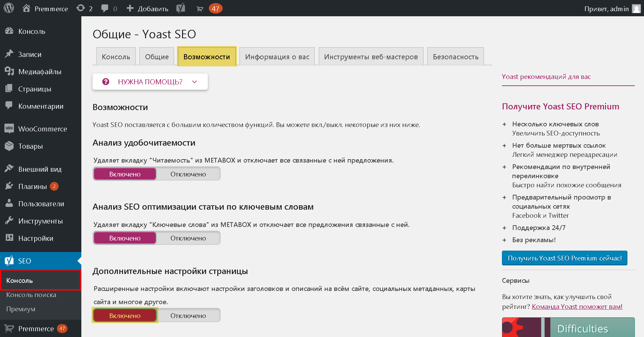The image size is (644, 337).
Task: Enable advanced page settings via Включено
Action: pos(125,315)
